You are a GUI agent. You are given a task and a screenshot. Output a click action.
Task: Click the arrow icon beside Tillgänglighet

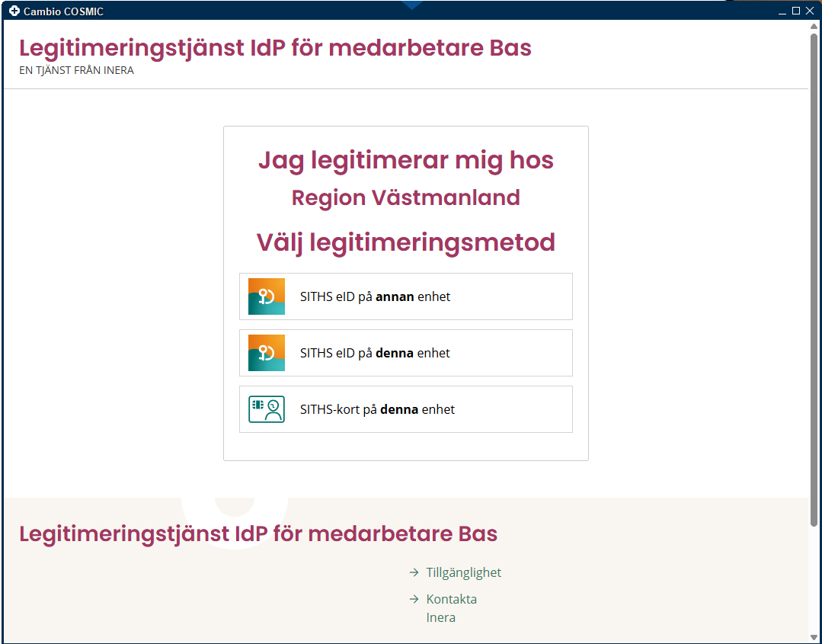pos(414,572)
